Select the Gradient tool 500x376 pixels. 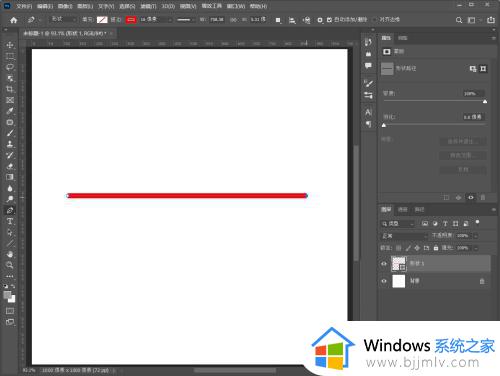[10, 177]
